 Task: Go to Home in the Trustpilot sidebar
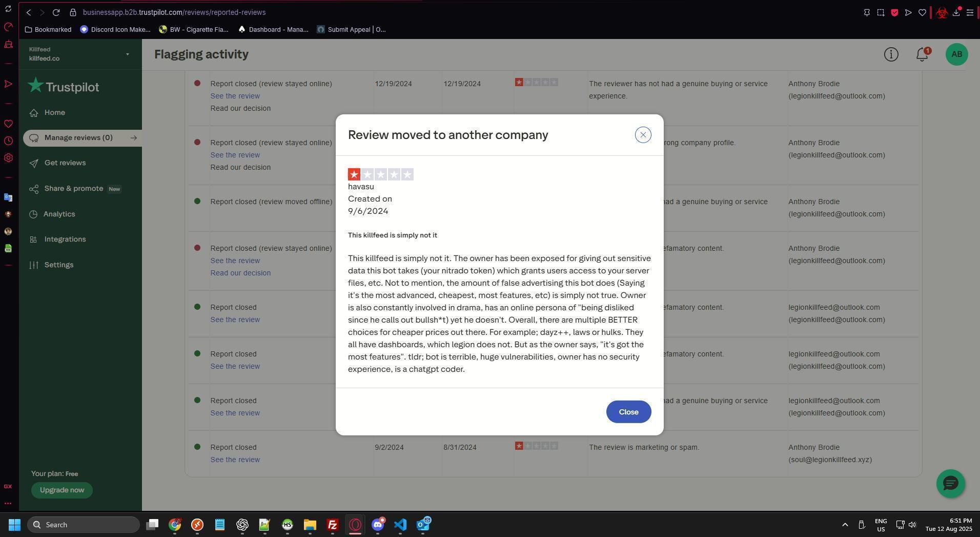click(54, 113)
